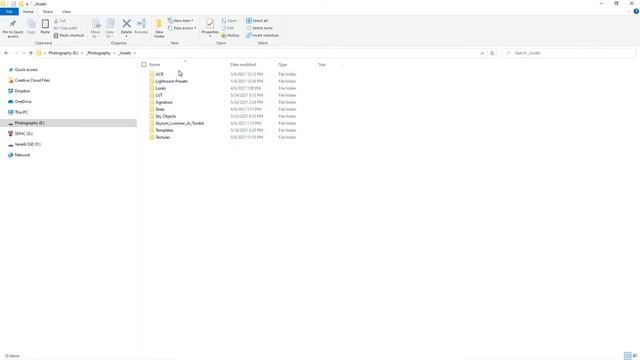
Task: Select This PC in sidebar
Action: pos(21,112)
